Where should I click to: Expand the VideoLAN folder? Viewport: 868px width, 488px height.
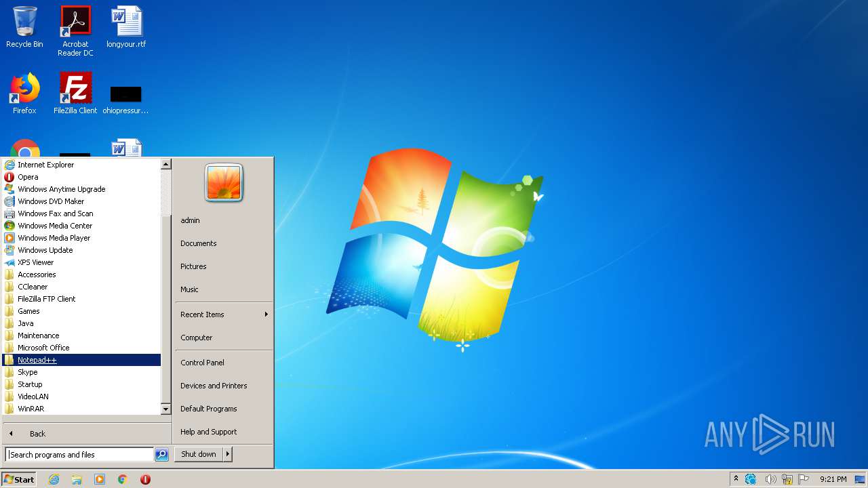81,396
